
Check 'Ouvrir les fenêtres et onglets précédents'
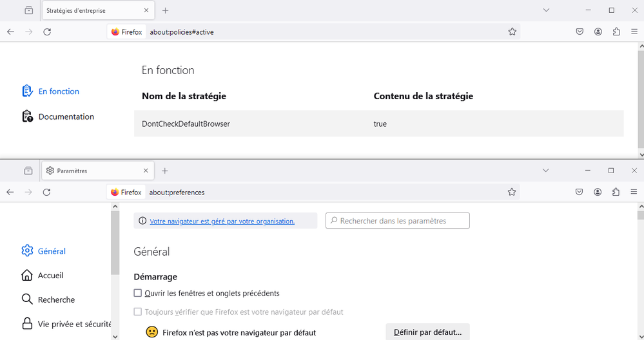[x=137, y=293]
